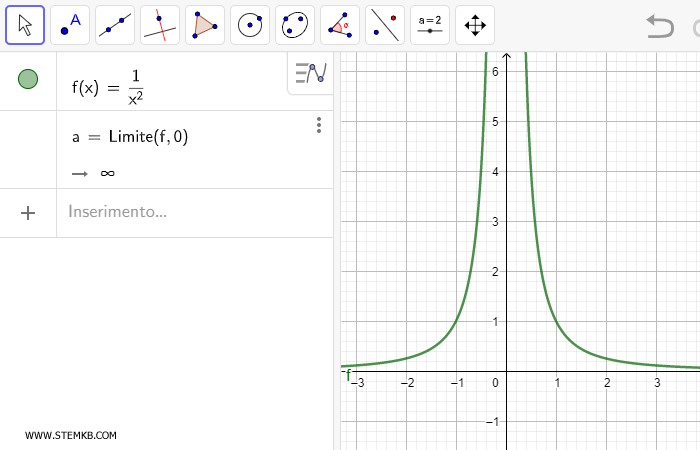
Task: Activate the Move Graphics View tool
Action: point(475,25)
